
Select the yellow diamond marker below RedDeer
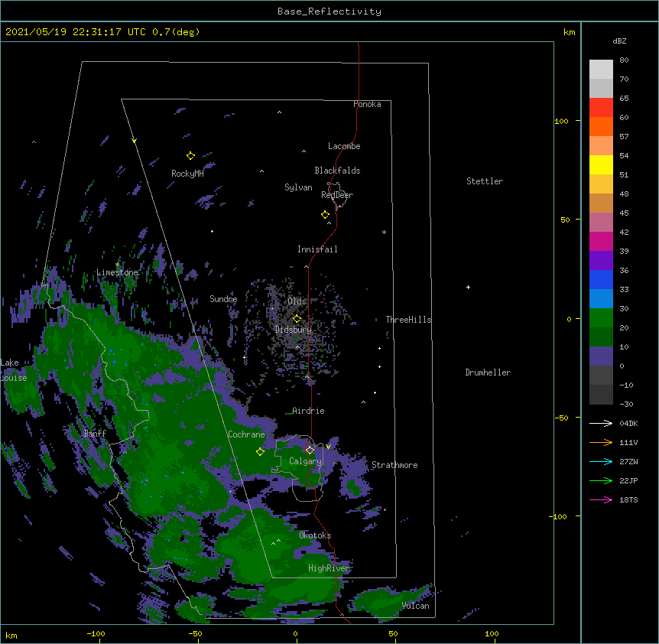(x=325, y=215)
